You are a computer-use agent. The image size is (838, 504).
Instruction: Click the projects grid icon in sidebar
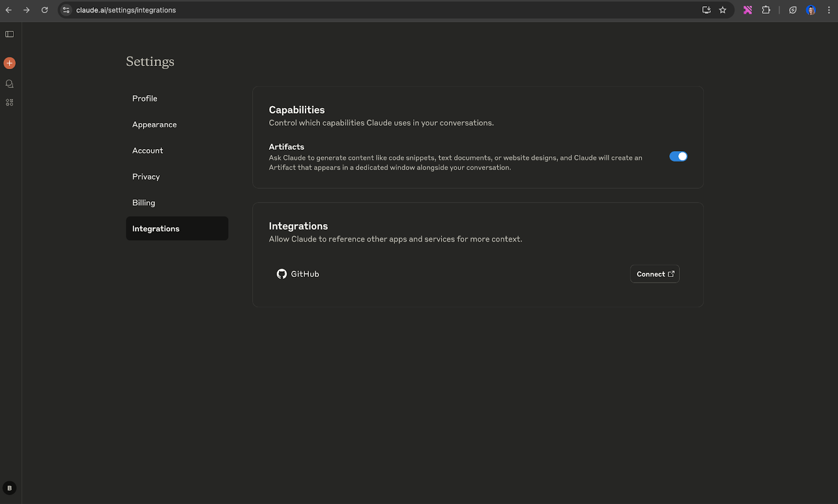click(x=9, y=103)
